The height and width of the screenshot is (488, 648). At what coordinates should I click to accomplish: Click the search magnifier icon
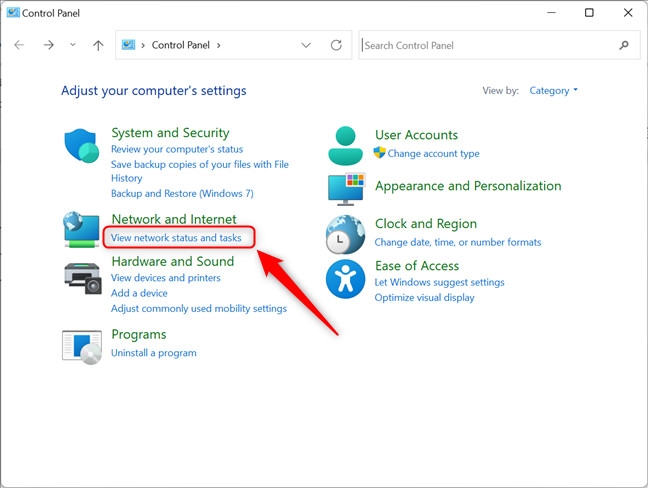coord(624,45)
